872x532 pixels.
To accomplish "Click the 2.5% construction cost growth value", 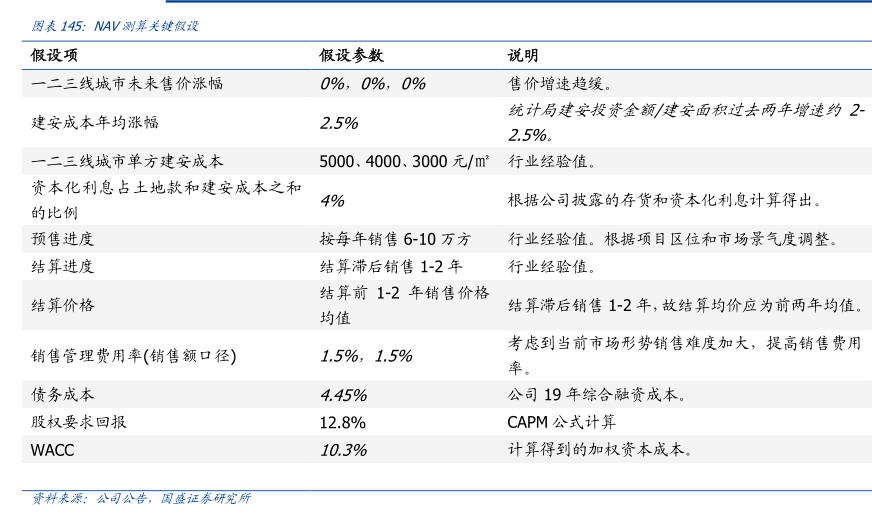I will pyautogui.click(x=339, y=123).
